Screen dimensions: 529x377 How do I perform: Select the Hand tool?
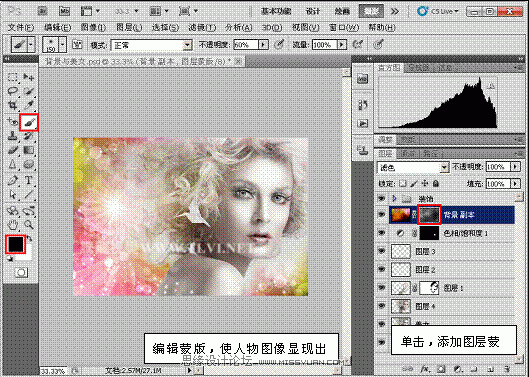click(x=13, y=224)
